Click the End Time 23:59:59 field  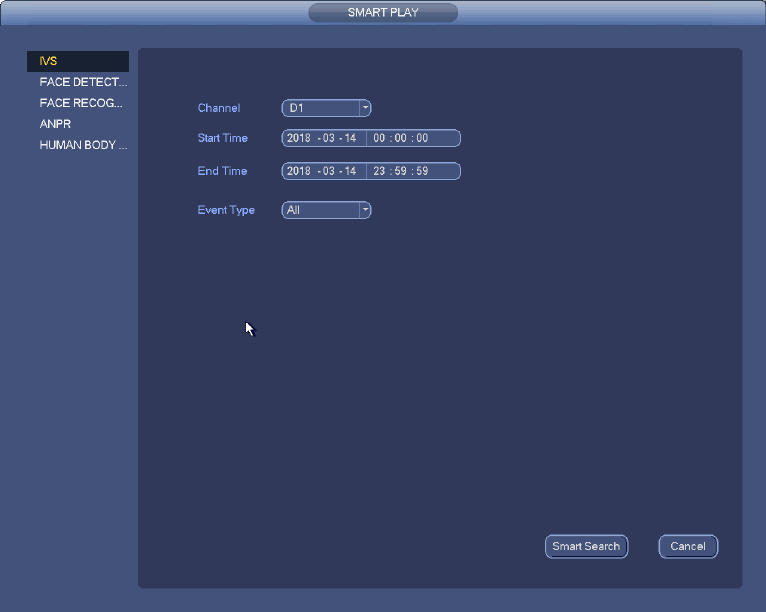[x=413, y=171]
